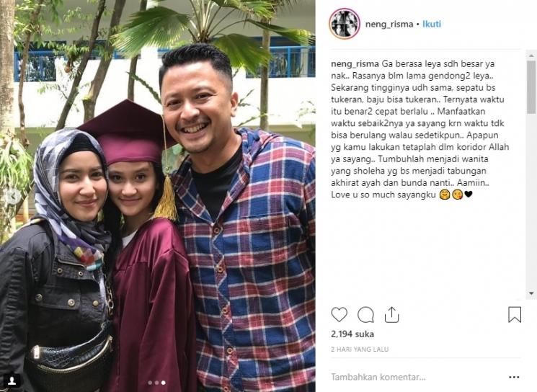Screen dimensions: 537x392
Task: Like the post with heart icon
Action: [339, 315]
